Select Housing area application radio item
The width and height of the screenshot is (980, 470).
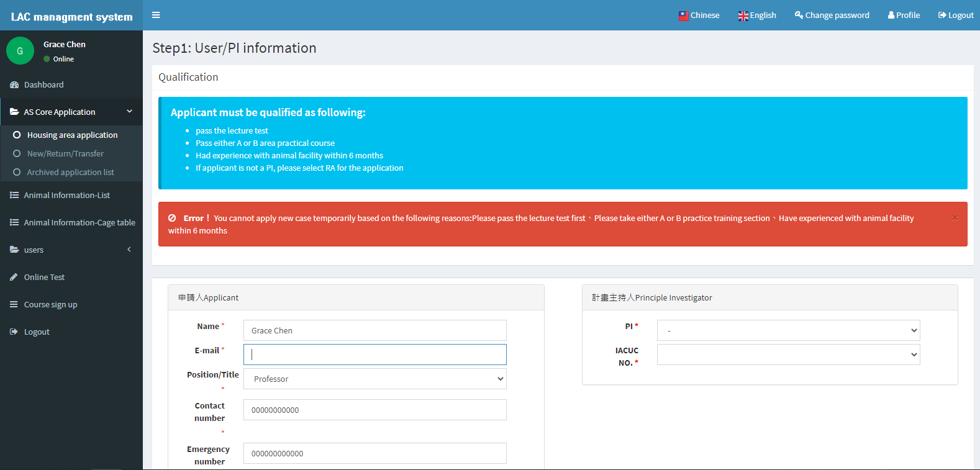pyautogui.click(x=17, y=135)
